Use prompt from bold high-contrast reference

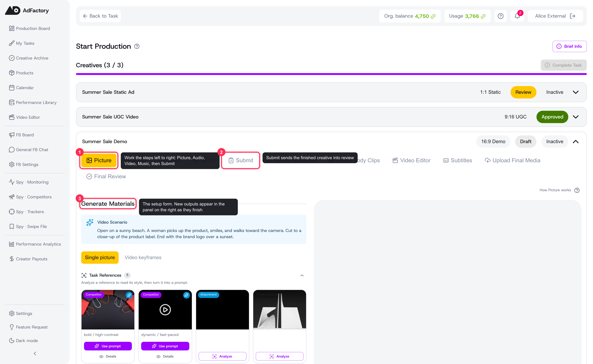point(108,346)
